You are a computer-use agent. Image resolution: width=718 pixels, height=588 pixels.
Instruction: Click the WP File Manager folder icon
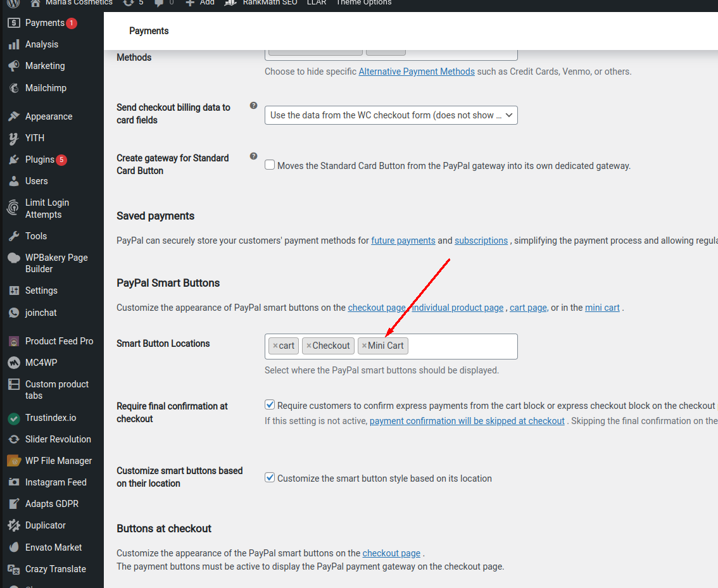point(14,461)
